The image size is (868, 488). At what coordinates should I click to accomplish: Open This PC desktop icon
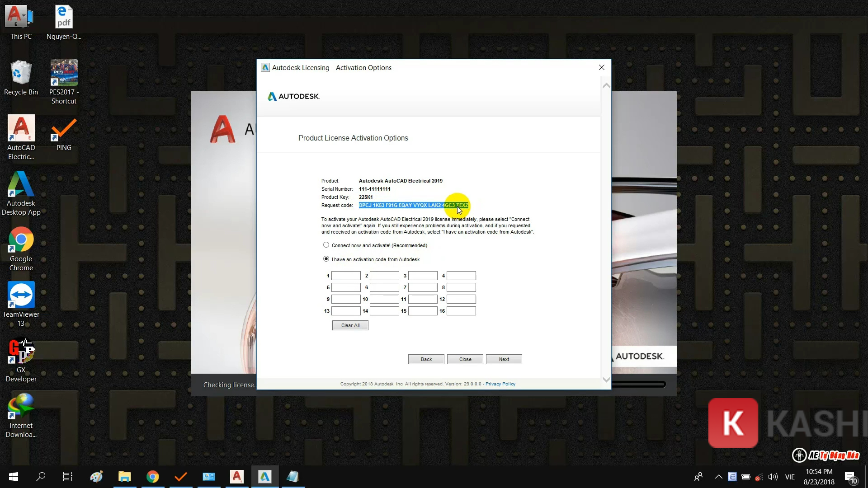[21, 23]
